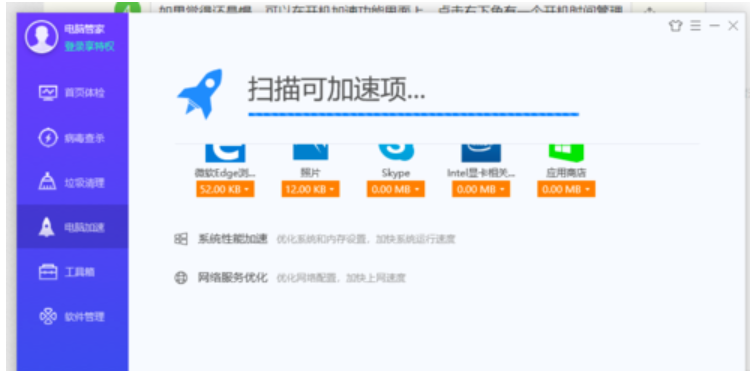750x371 pixels.
Task: Click the lightning icon beside 病毒查杀
Action: (x=48, y=139)
